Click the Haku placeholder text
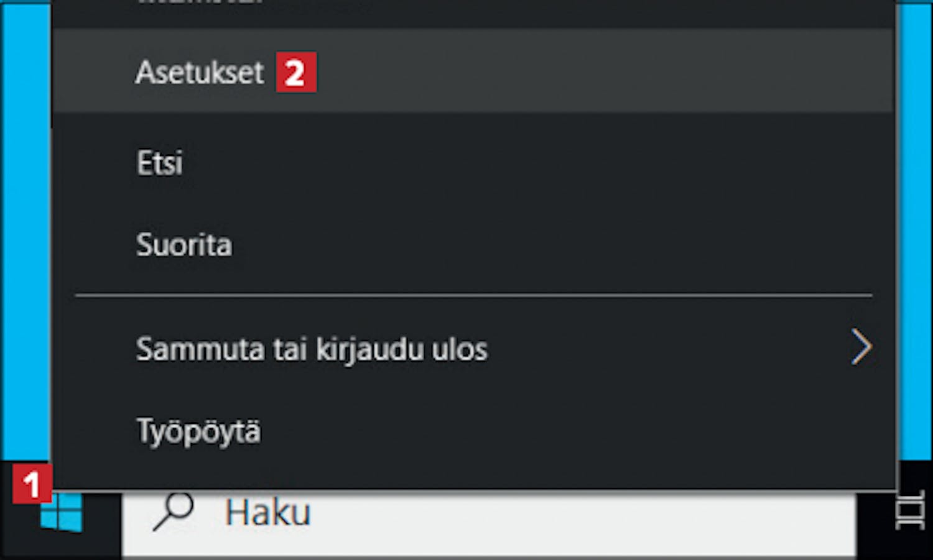This screenshot has height=560, width=933. (267, 513)
